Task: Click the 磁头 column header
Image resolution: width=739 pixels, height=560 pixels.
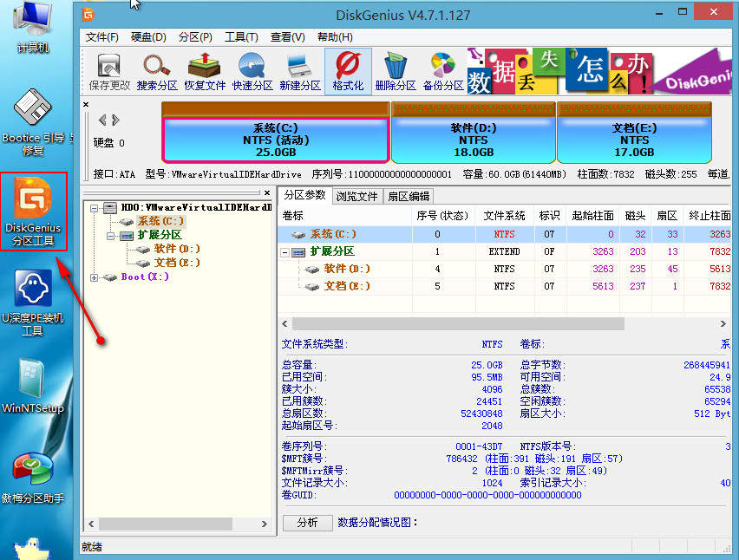Action: pyautogui.click(x=635, y=216)
